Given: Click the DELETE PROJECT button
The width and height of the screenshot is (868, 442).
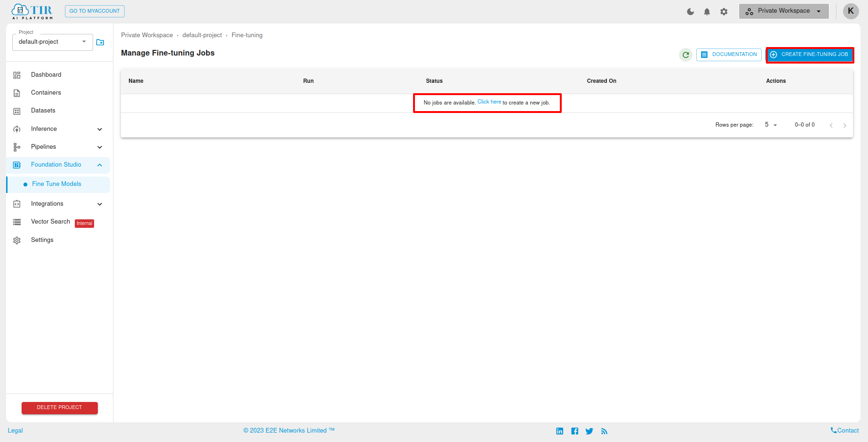Looking at the screenshot, I should click(60, 408).
